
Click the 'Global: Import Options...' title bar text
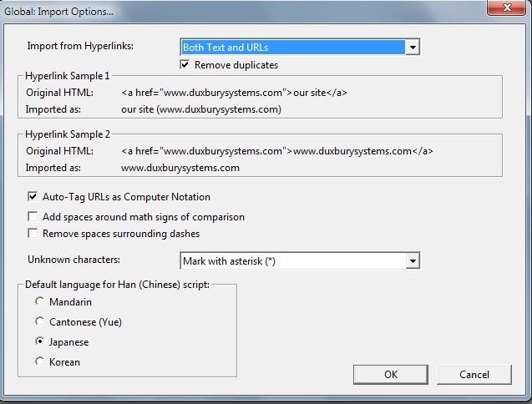[x=58, y=12]
